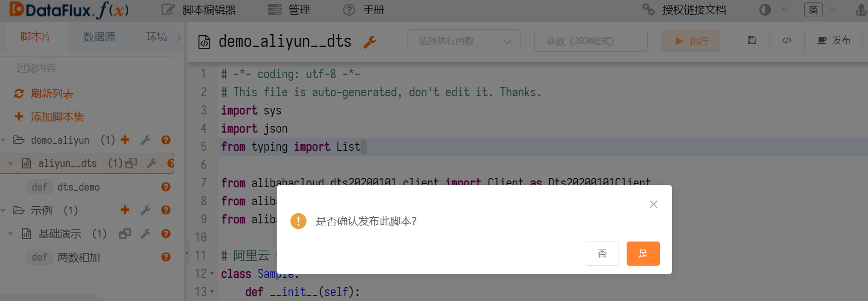868x301 pixels.
Task: Close the publish confirmation dialog
Action: (653, 204)
